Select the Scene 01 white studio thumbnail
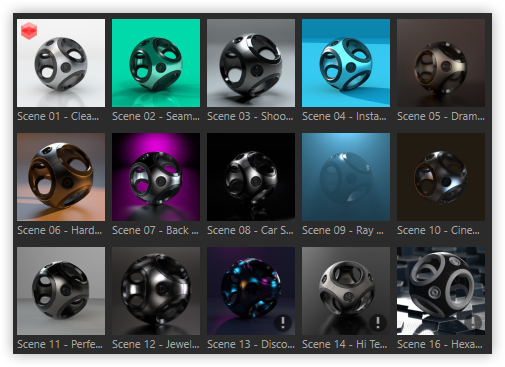The image size is (505, 367). [61, 63]
